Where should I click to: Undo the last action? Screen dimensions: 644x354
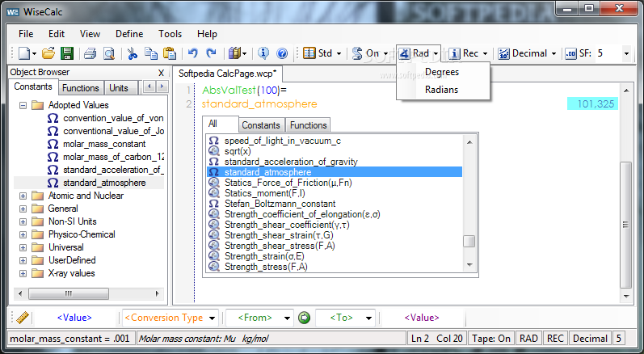[192, 53]
